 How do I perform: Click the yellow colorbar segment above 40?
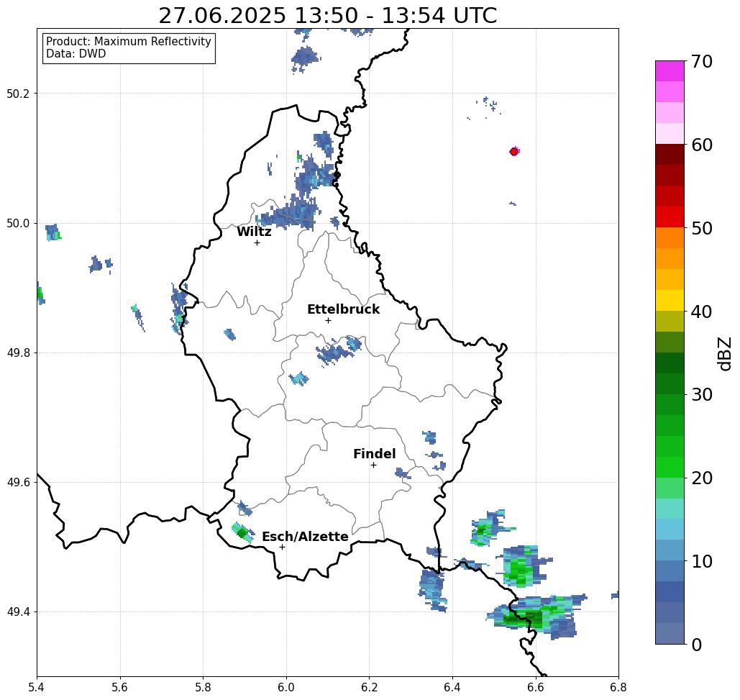point(670,300)
